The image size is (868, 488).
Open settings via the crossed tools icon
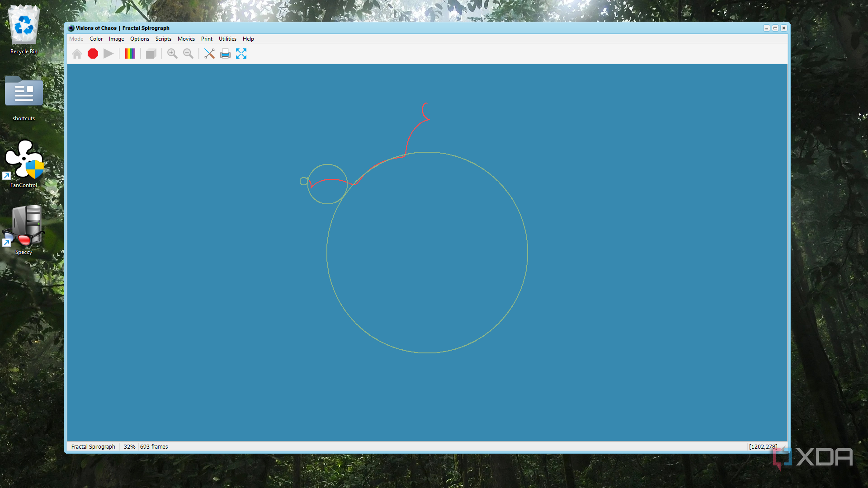(x=209, y=54)
